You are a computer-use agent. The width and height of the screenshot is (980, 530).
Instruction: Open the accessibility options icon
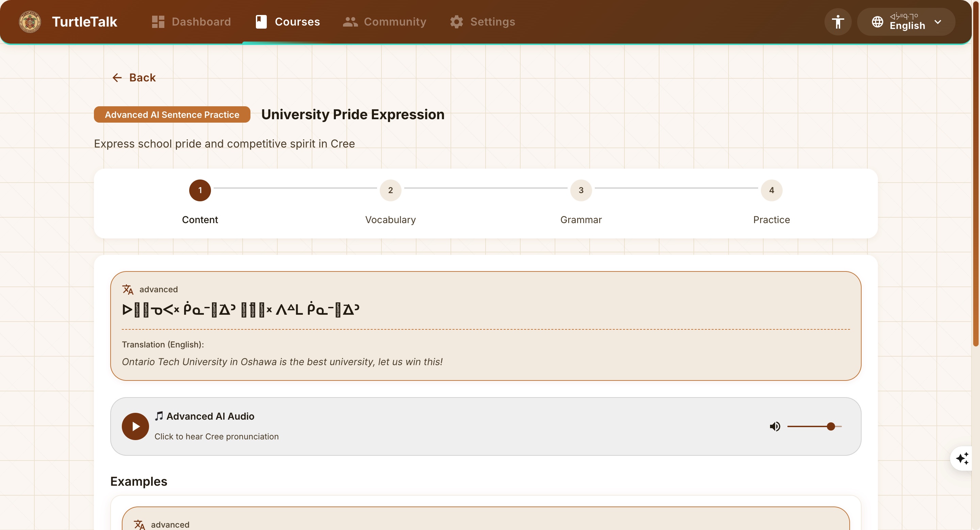(x=837, y=22)
